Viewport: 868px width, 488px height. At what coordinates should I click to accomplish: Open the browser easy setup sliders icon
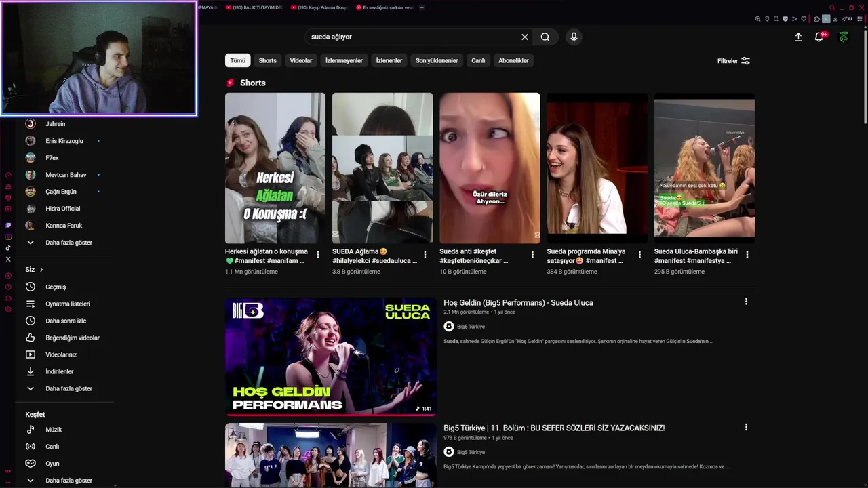pyautogui.click(x=859, y=19)
